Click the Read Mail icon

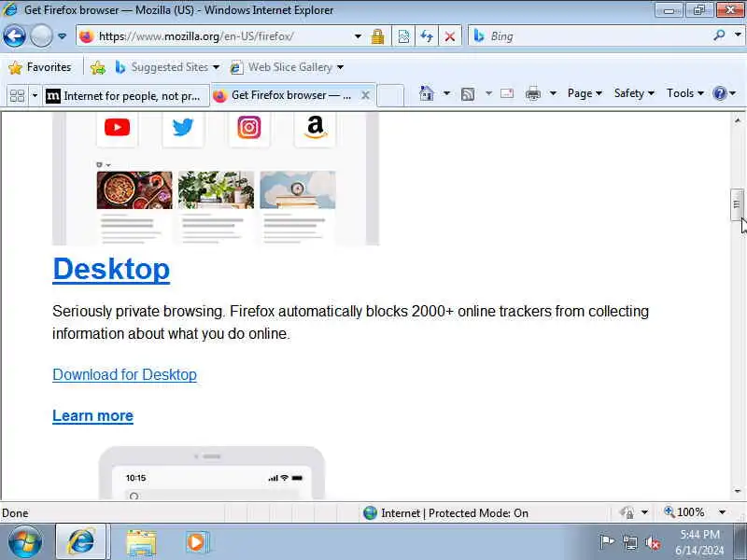click(507, 93)
